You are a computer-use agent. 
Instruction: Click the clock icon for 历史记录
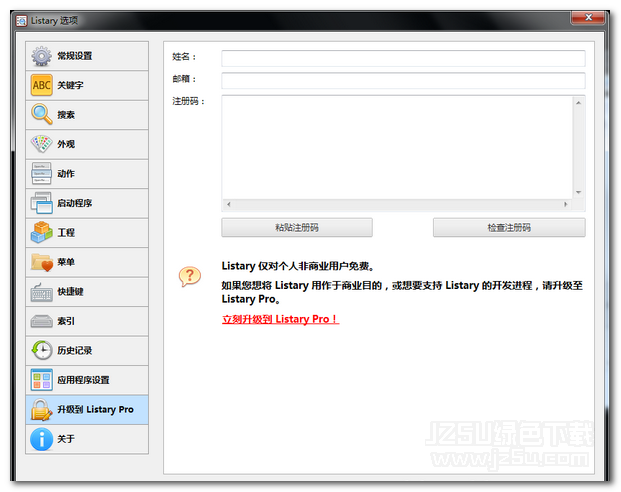coord(42,350)
